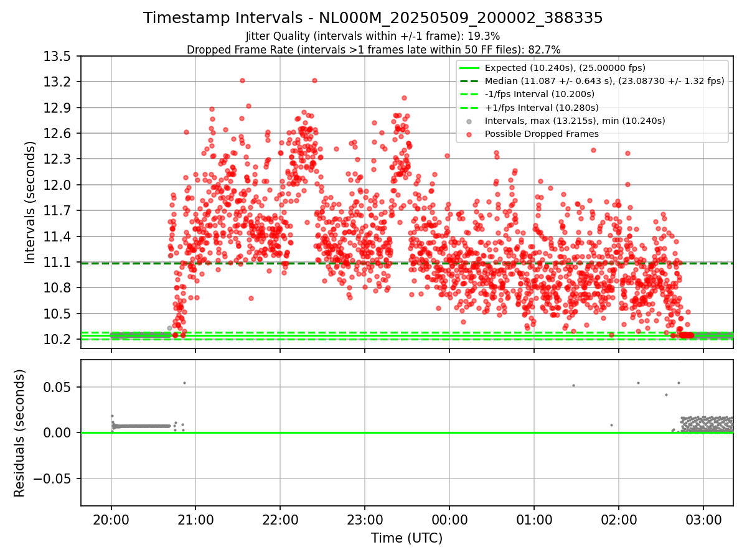The height and width of the screenshot is (560, 747).
Task: Click the legend entry "Intervals, max (13.215s), min (10.240s)"
Action: pyautogui.click(x=575, y=121)
